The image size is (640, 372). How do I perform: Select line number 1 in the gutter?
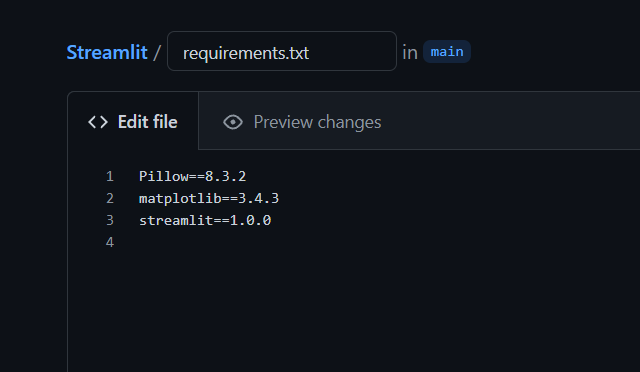[x=110, y=176]
